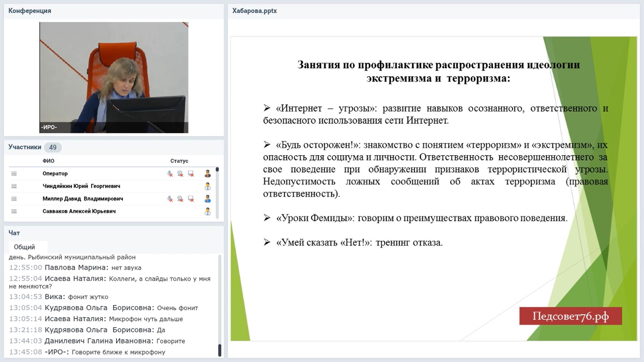
Task: Click the ФИО column header
Action: point(48,161)
